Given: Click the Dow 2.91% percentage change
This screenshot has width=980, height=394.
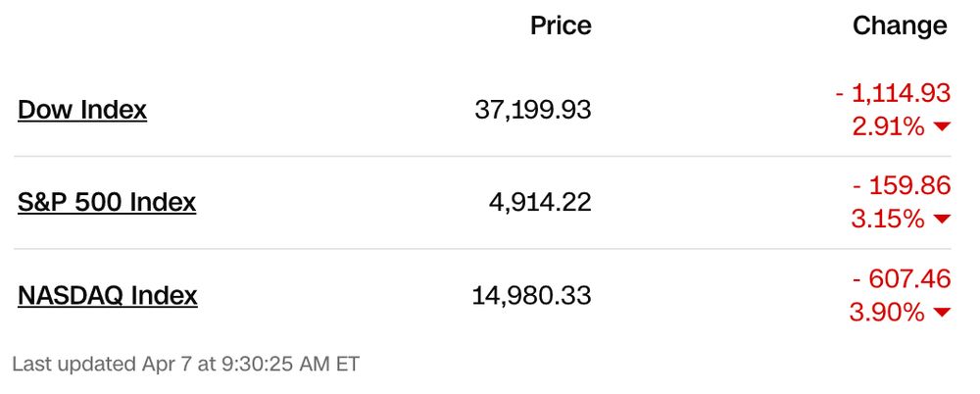Looking at the screenshot, I should [887, 126].
